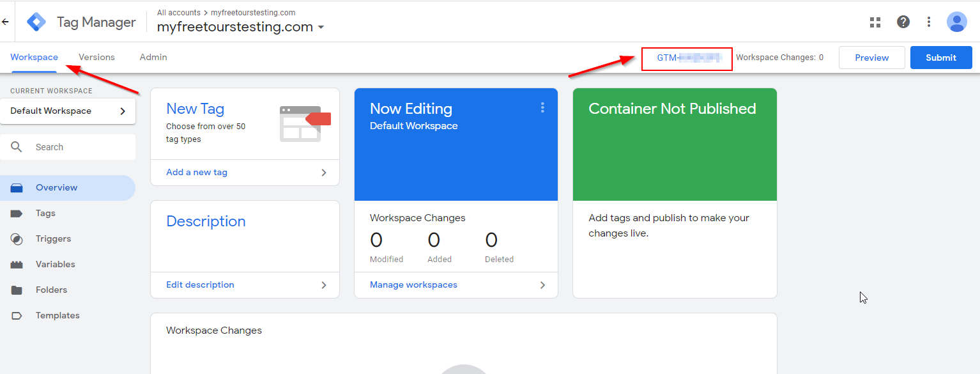Click the All accounts breadcrumb link
Screen dimensions: 980x374
click(x=179, y=13)
